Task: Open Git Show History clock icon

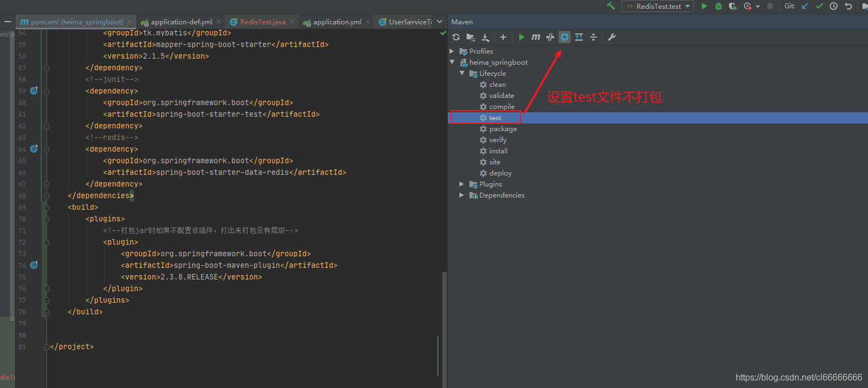Action: pyautogui.click(x=834, y=6)
